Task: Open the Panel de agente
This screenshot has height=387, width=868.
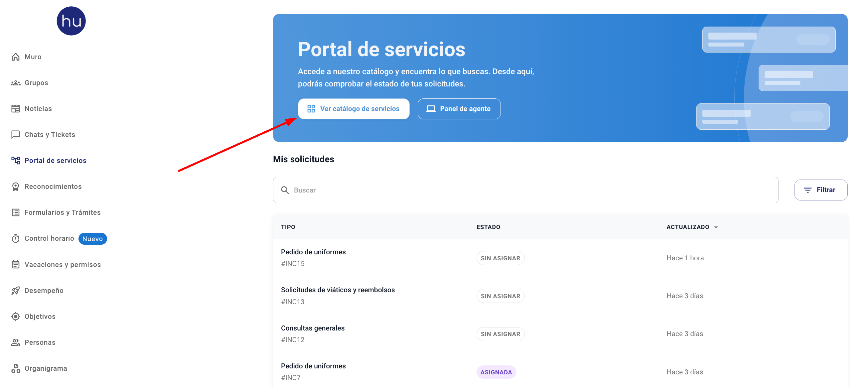Action: (459, 109)
